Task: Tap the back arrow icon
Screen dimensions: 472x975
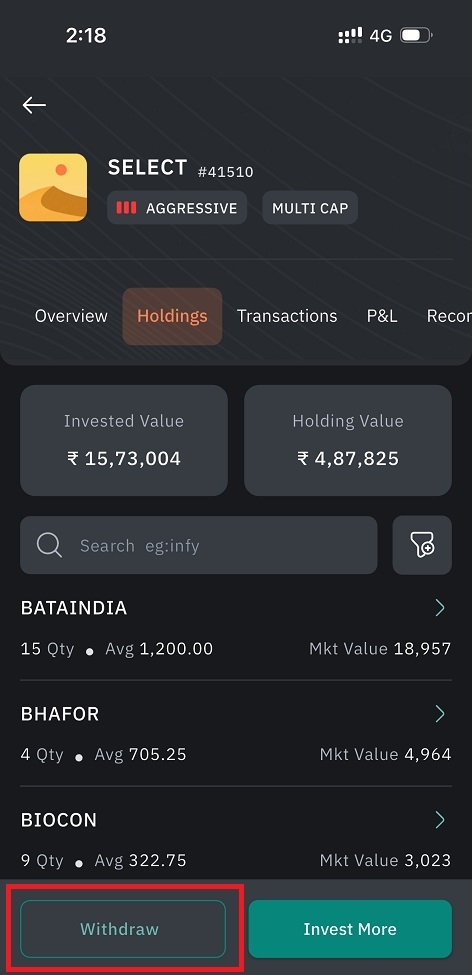Action: tap(34, 105)
